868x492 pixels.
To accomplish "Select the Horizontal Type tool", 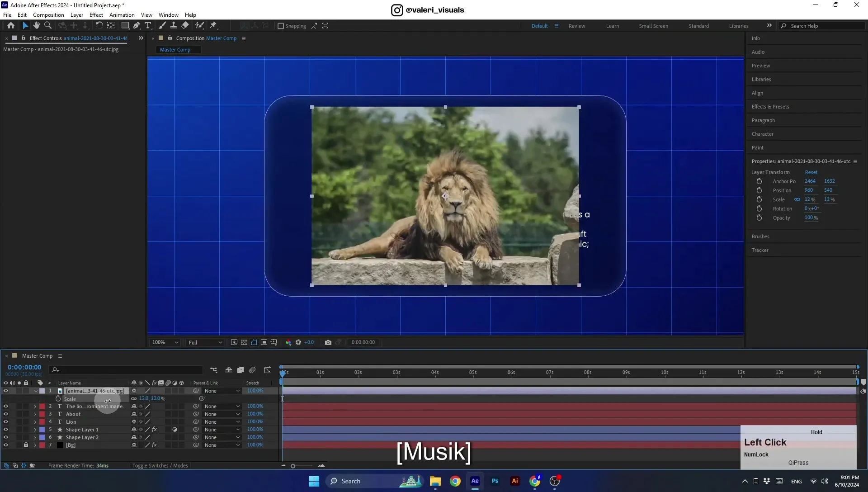I will point(148,26).
